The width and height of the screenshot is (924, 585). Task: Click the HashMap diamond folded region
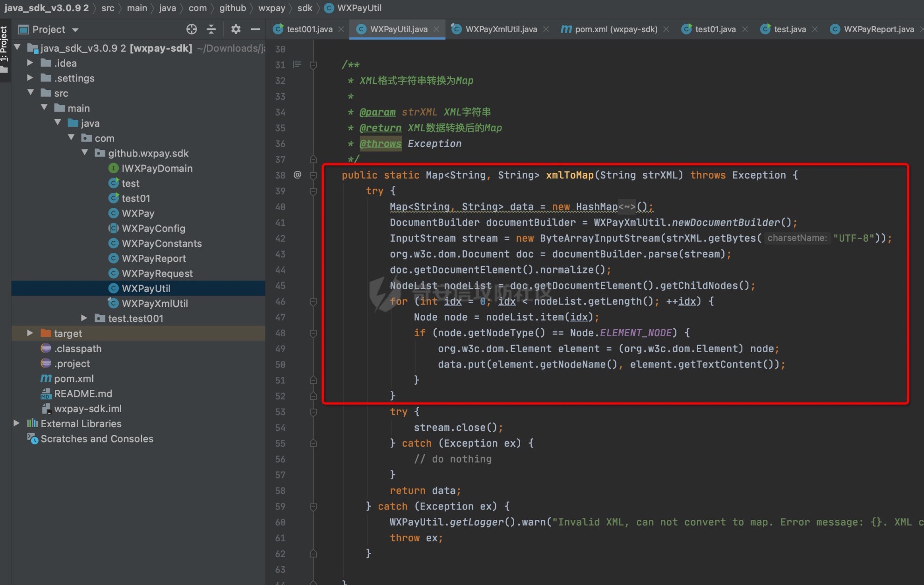point(627,206)
